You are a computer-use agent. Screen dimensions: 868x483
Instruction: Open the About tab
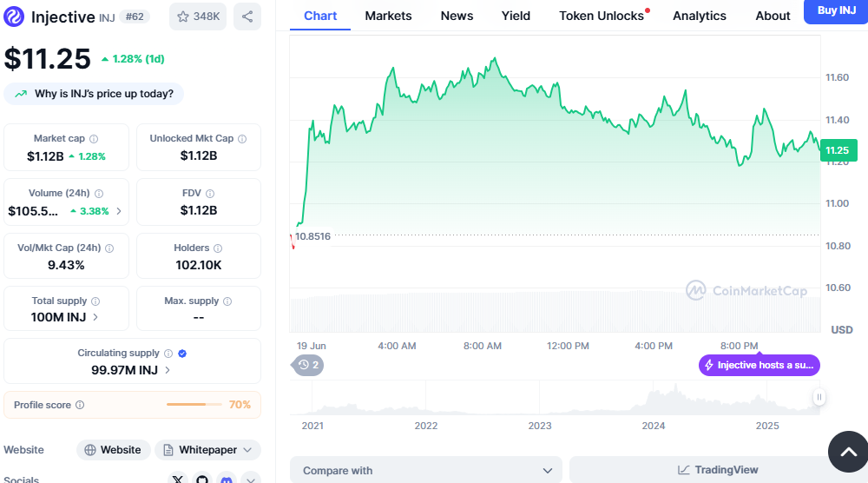click(x=773, y=16)
